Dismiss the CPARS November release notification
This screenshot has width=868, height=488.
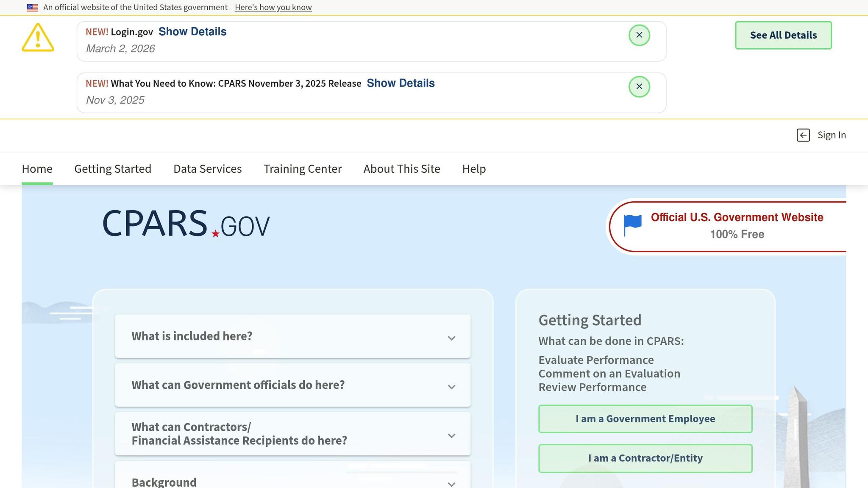(x=639, y=87)
